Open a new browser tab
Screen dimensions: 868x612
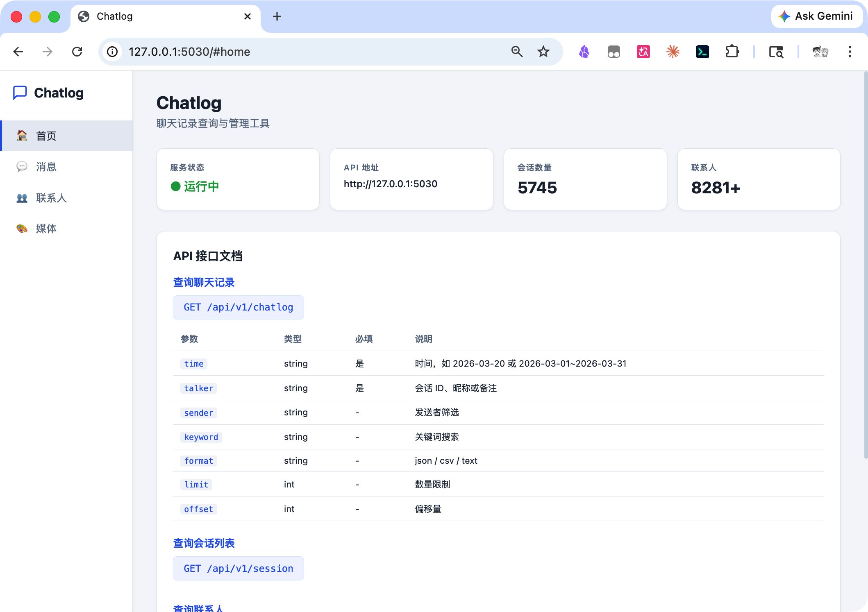coord(277,16)
